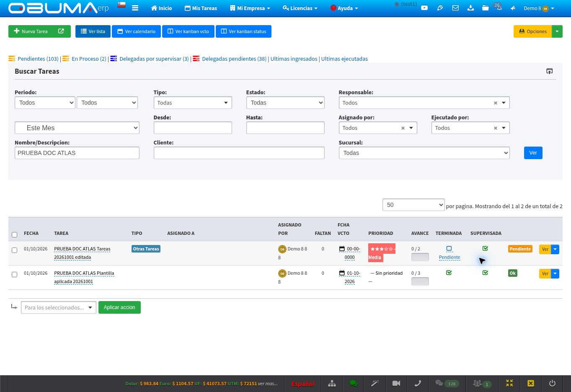Open the Sucursal dropdown
Image resolution: width=571 pixels, height=392 pixels.
pos(424,153)
